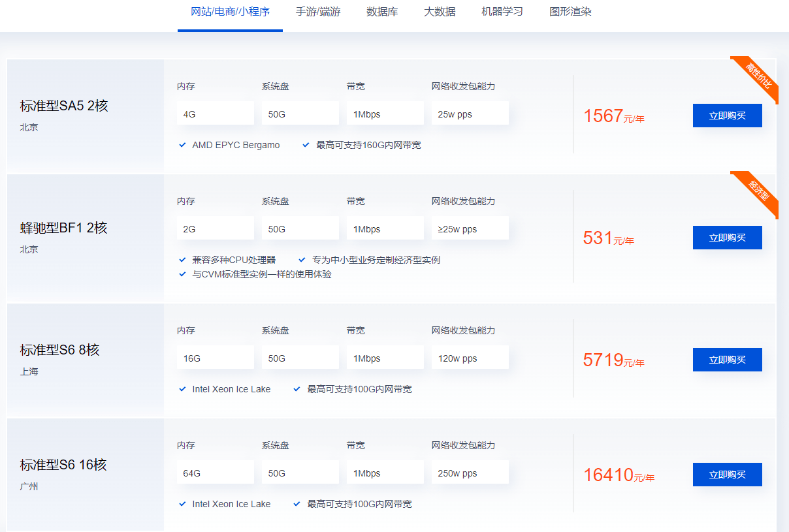The width and height of the screenshot is (789, 532).
Task: Select the 大数据 tab
Action: (x=440, y=12)
